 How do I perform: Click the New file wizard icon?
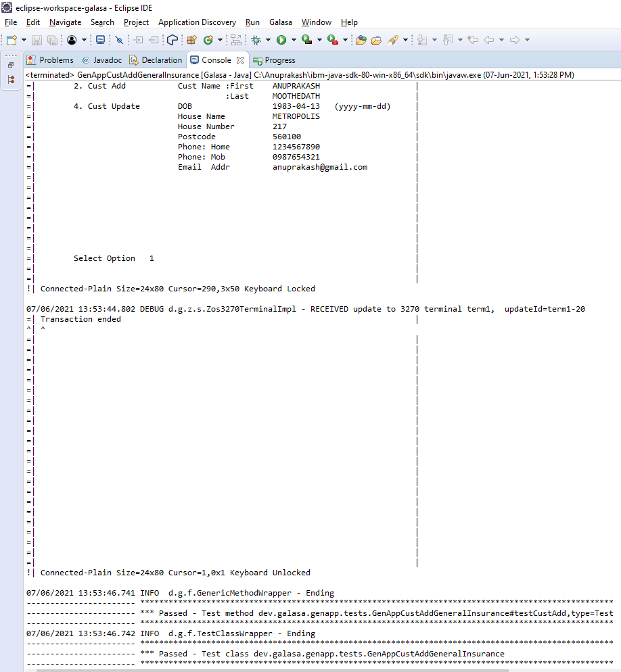click(11, 40)
